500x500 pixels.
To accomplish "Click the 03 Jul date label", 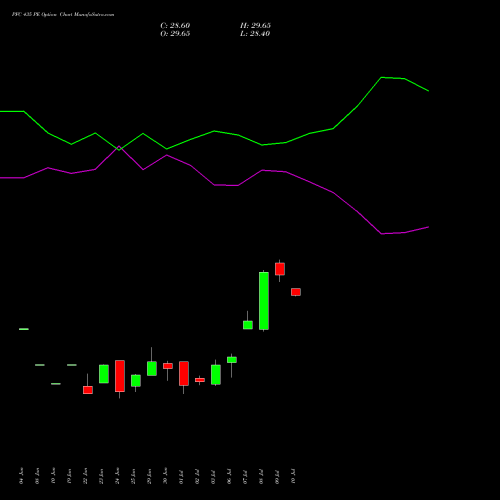I will tap(214, 476).
